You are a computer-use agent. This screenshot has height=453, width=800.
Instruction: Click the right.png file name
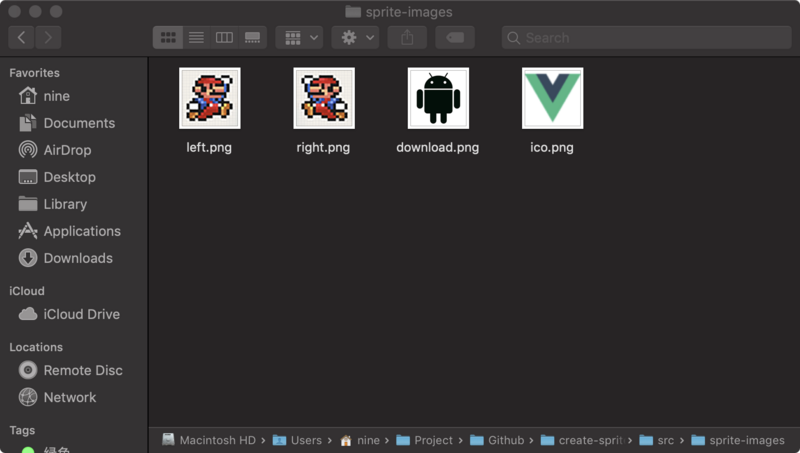(x=323, y=148)
